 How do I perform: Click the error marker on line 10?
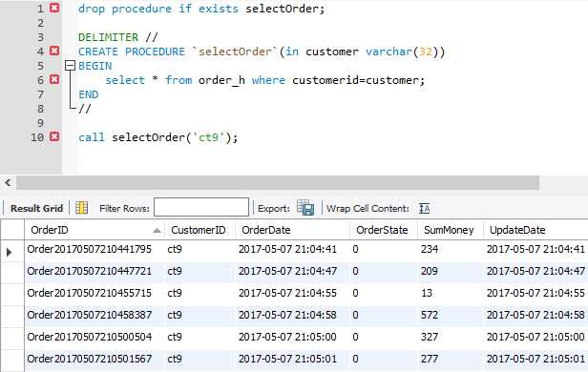coord(54,136)
